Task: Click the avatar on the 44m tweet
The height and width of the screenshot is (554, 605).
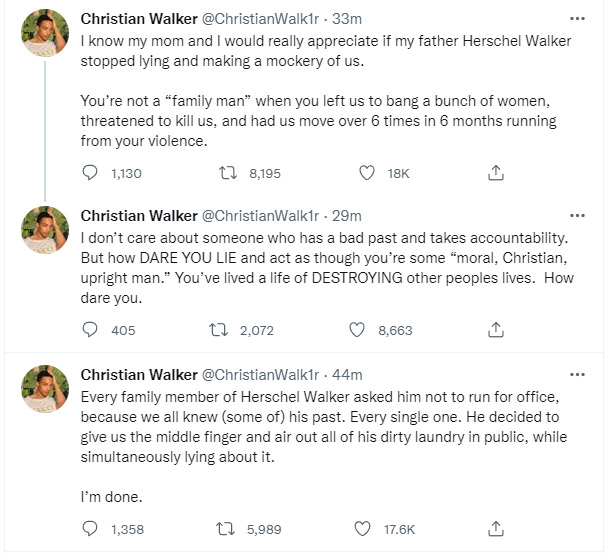Action: click(x=45, y=392)
